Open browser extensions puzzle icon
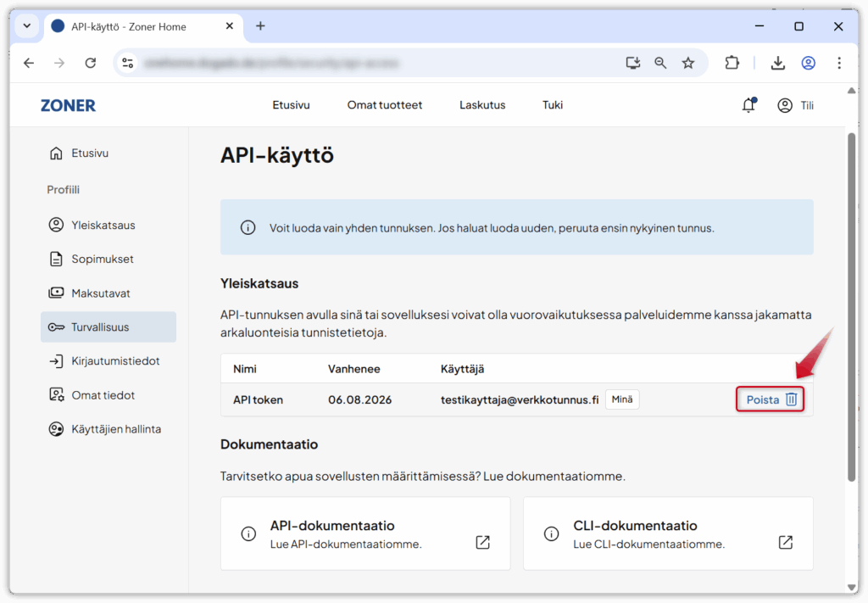The image size is (868, 603). [732, 63]
